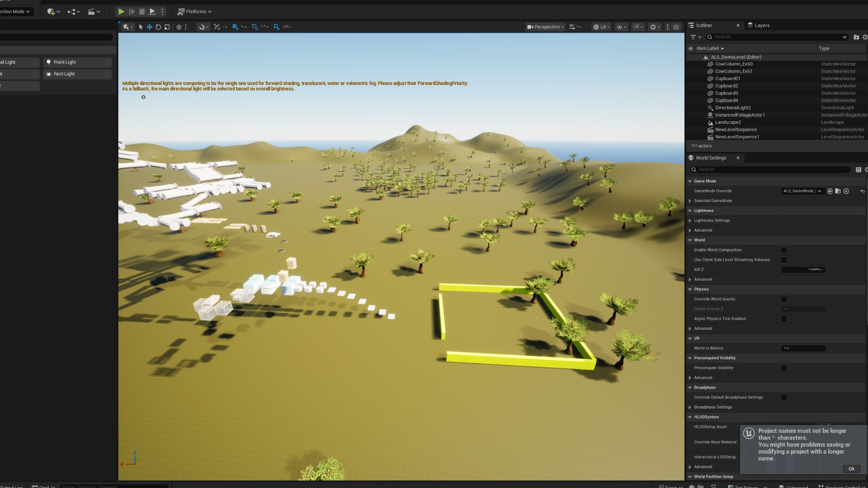Create a new folder in Outliner
The width and height of the screenshot is (868, 488).
[856, 37]
